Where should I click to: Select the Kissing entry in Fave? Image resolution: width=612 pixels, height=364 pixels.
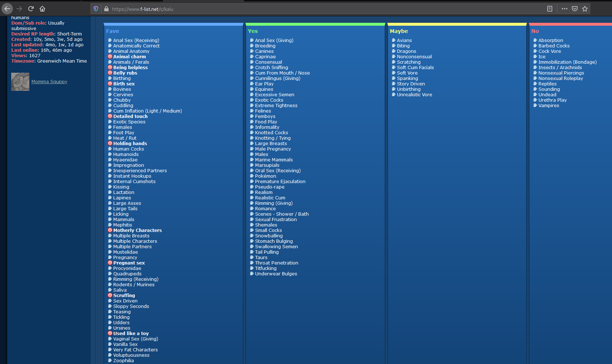(121, 187)
